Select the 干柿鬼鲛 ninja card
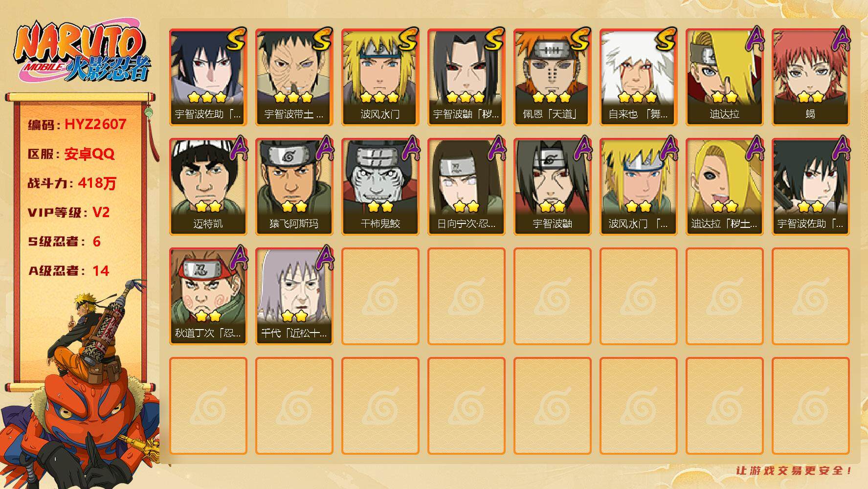This screenshot has height=489, width=868. pyautogui.click(x=380, y=187)
